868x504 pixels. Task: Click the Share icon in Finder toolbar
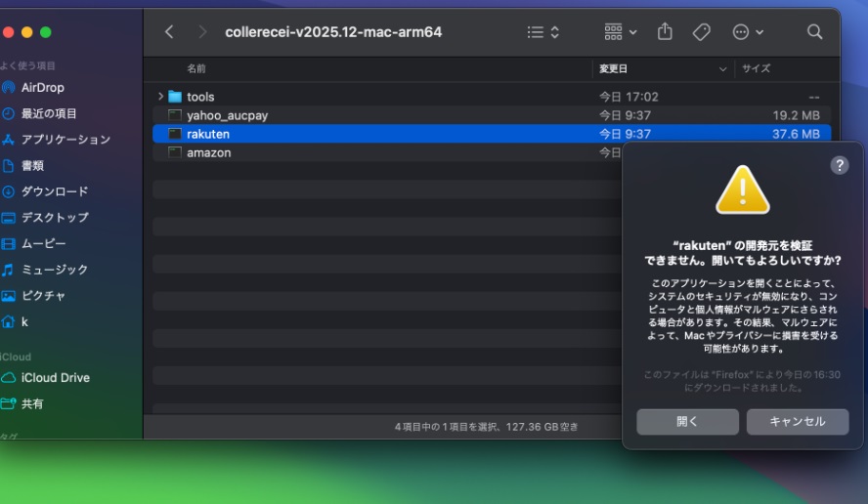click(665, 32)
